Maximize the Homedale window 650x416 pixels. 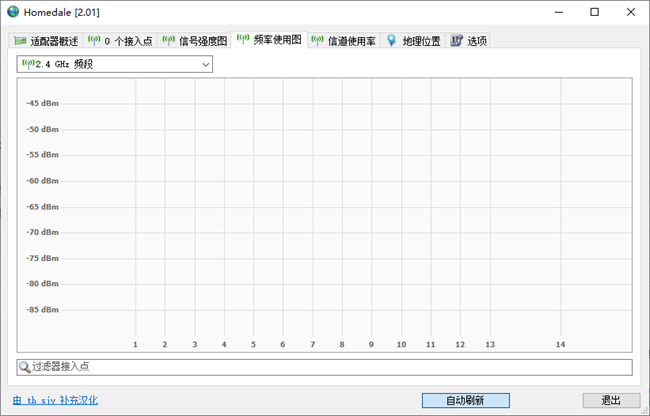594,12
